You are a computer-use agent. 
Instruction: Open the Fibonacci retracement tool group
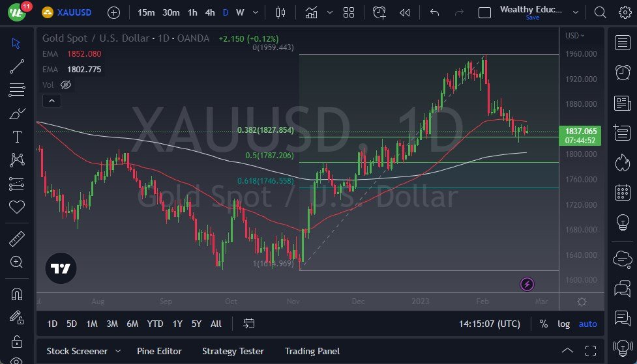pyautogui.click(x=17, y=90)
